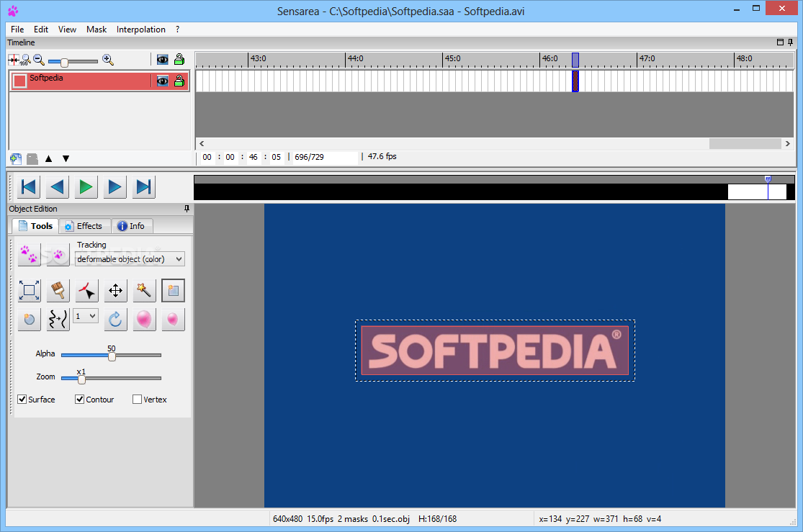Image resolution: width=803 pixels, height=532 pixels.
Task: Toggle lock for all objects in header
Action: coord(179,60)
